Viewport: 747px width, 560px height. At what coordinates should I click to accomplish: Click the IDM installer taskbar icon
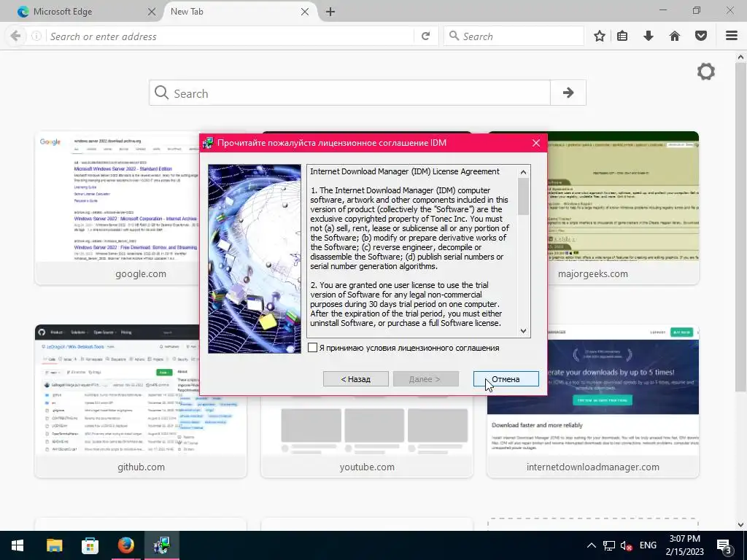[x=161, y=545]
